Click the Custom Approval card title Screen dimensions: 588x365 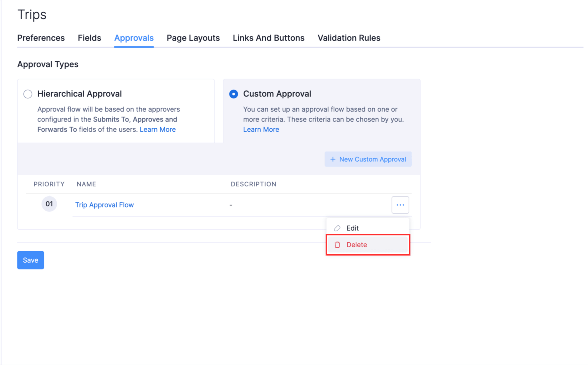(x=277, y=94)
